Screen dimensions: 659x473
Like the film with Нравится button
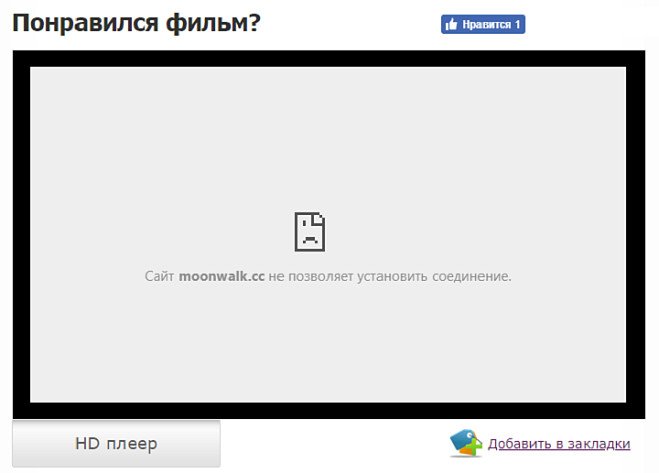(x=483, y=25)
